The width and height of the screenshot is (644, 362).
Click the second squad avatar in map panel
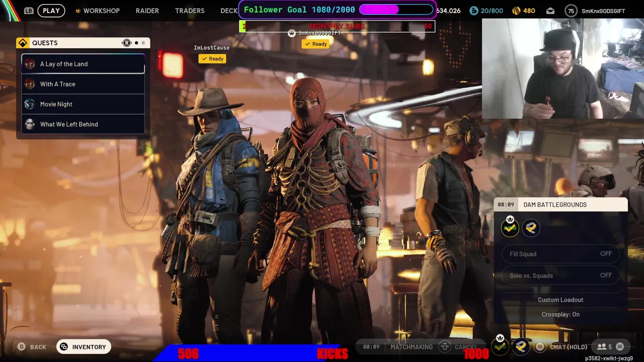530,228
